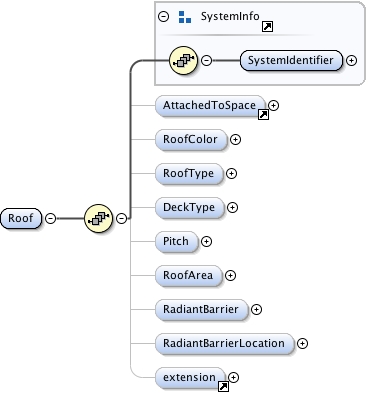383x393 pixels.
Task: Expand the SystemIdentifier element
Action: (351, 60)
